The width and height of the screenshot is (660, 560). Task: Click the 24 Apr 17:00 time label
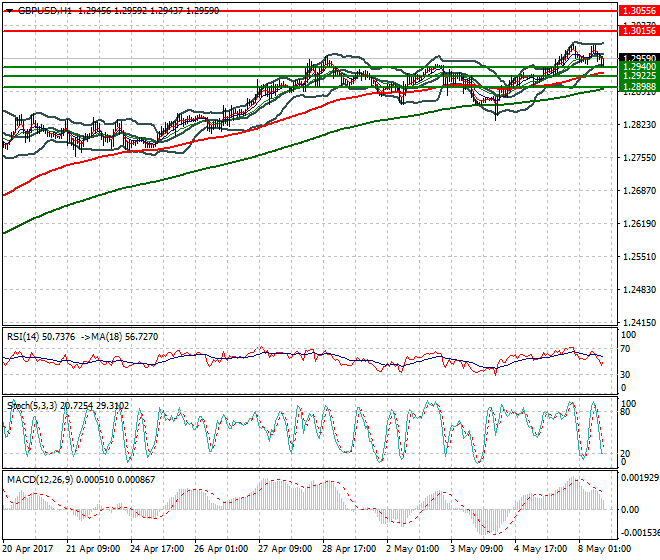tap(157, 549)
